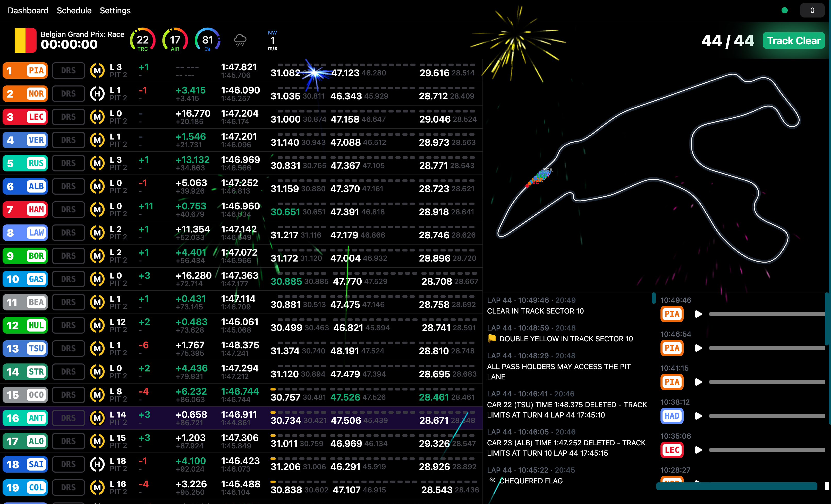The height and width of the screenshot is (504, 831).
Task: Select the position 4 VER driver tag
Action: [25, 140]
